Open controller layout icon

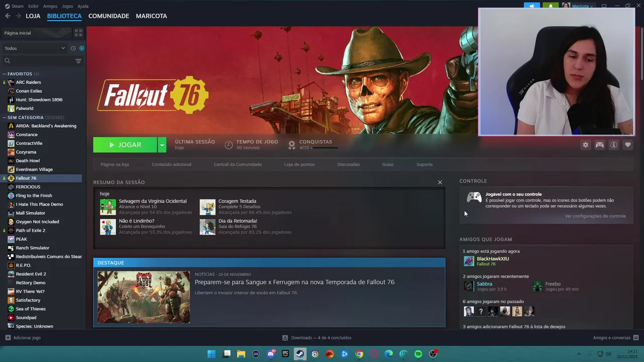click(x=600, y=145)
